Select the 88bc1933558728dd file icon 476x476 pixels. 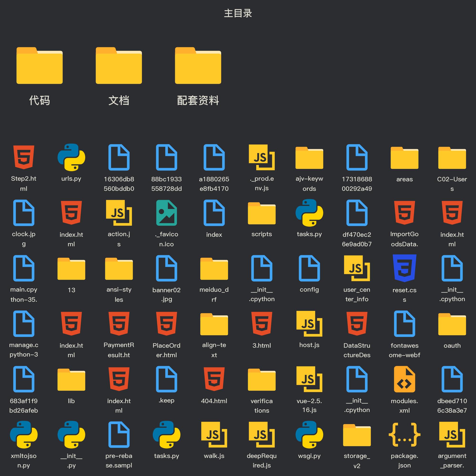(167, 157)
